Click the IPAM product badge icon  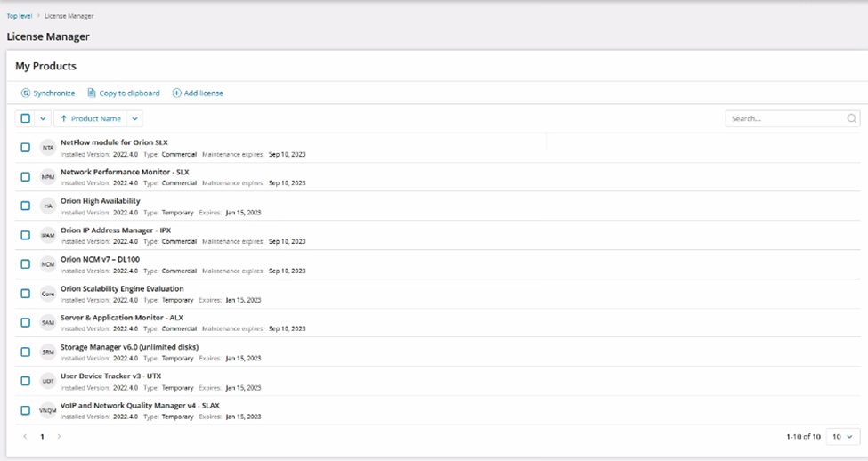click(48, 235)
